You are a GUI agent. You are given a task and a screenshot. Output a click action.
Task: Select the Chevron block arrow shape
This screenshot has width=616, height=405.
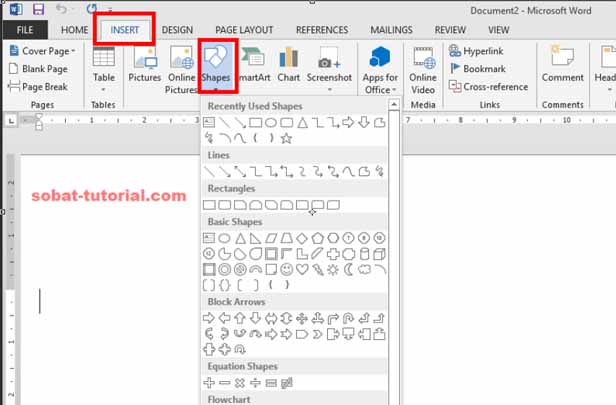coord(317,334)
